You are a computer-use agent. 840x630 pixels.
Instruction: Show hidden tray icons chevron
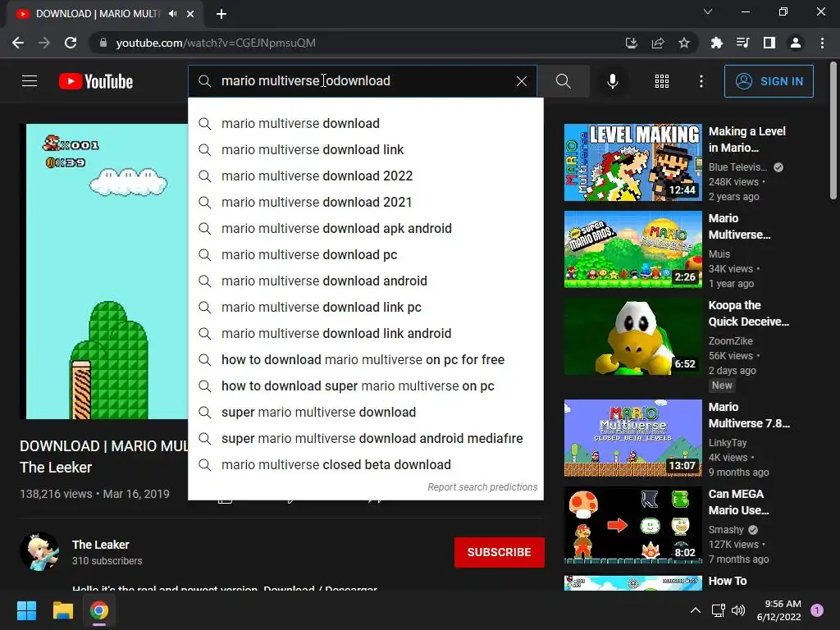pos(696,610)
